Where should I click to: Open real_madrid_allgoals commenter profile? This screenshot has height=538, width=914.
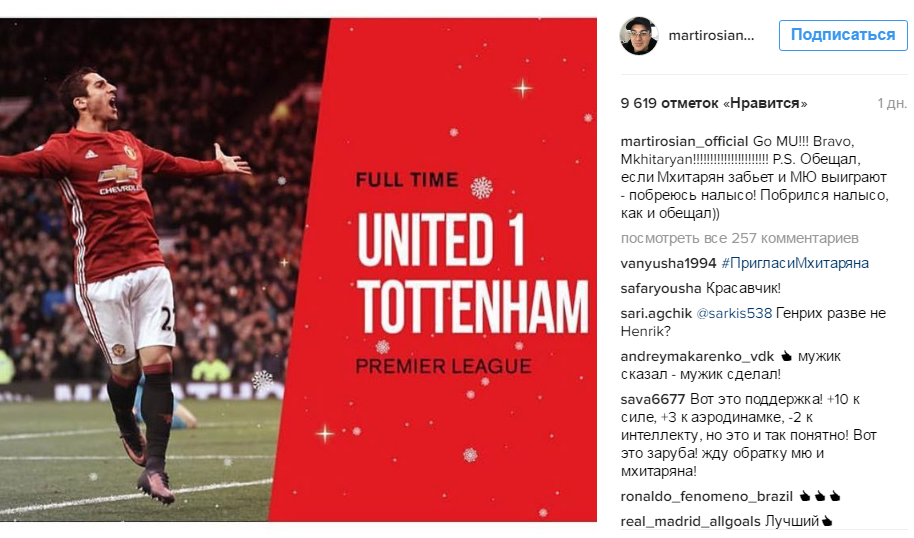(691, 522)
